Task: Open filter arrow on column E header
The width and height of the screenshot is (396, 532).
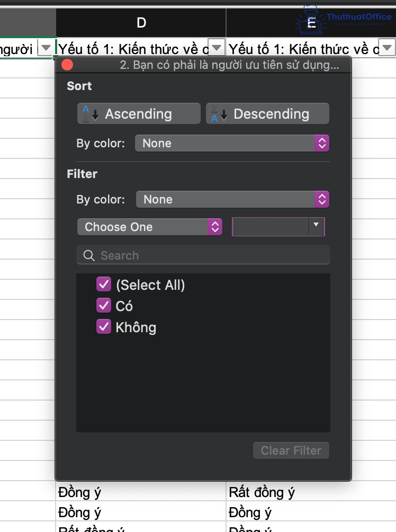Action: 387,49
